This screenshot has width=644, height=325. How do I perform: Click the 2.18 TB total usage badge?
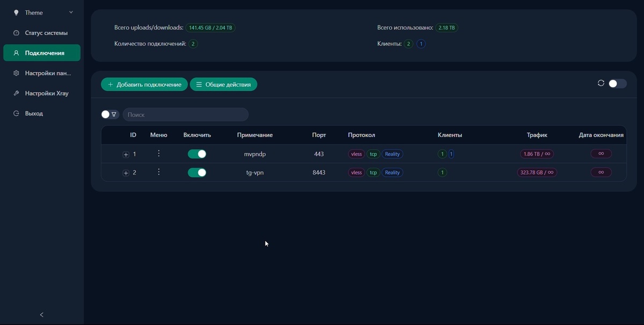(x=447, y=27)
